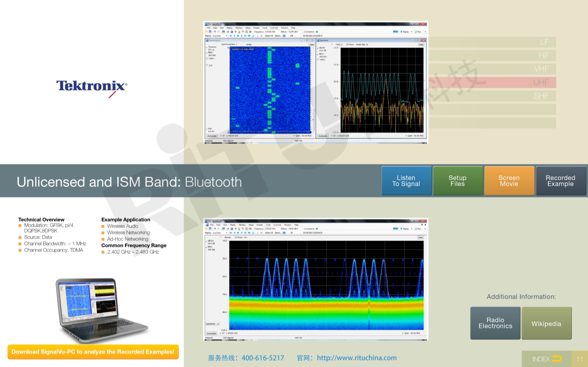Click the INDEX return arrow icon
Image resolution: width=588 pixels, height=367 pixels.
556,359
